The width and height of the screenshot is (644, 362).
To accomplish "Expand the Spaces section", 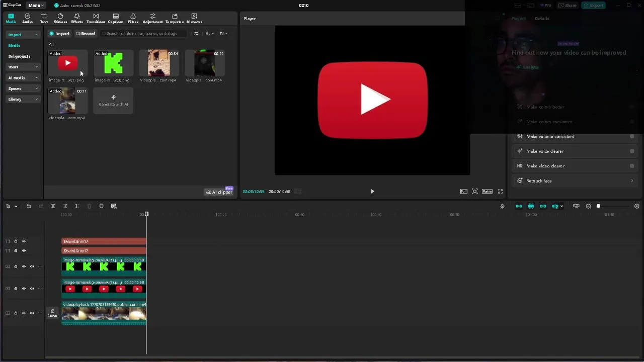I will point(23,88).
